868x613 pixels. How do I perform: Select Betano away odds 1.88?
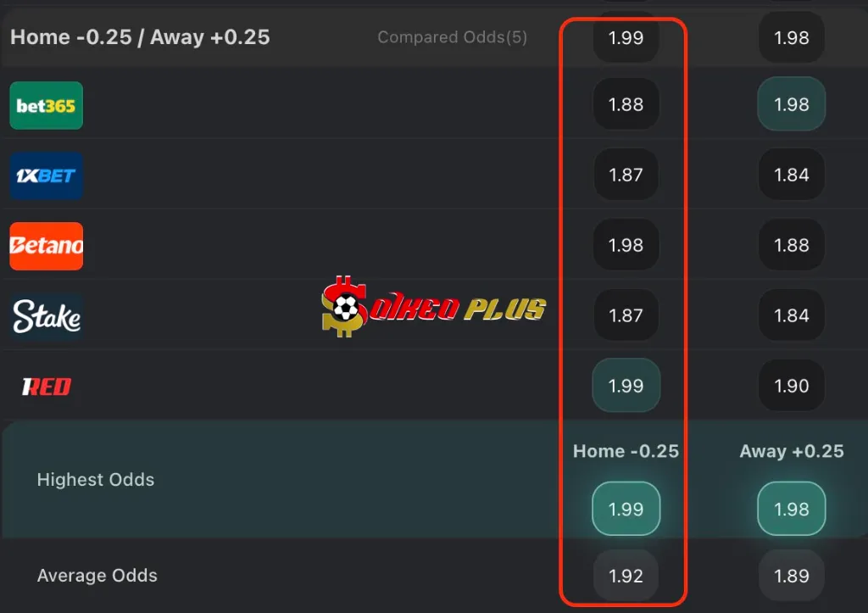pos(791,245)
